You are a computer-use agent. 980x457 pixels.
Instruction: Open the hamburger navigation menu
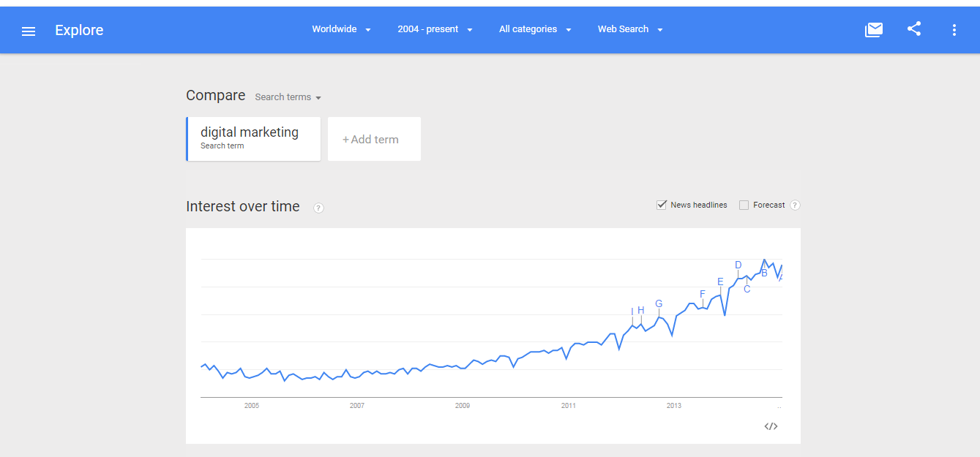29,31
